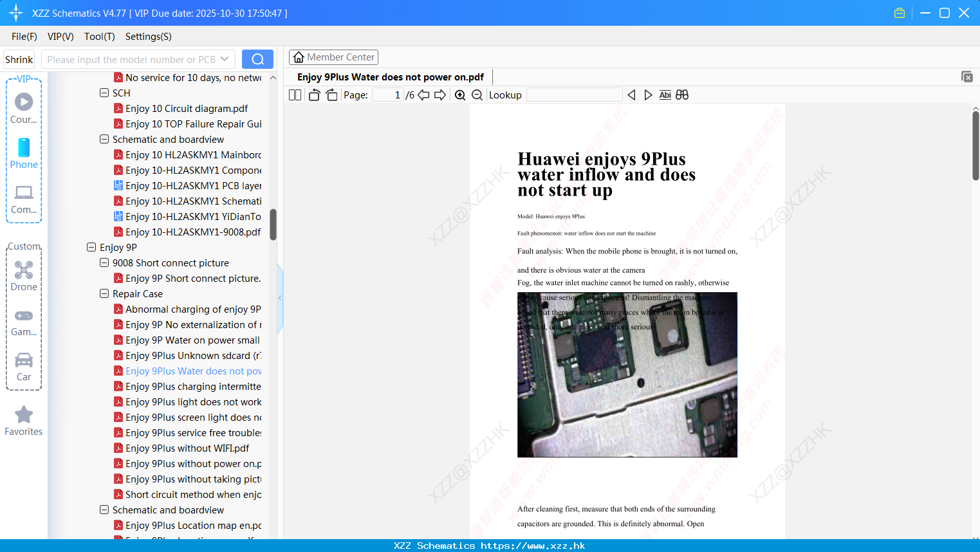Open Enjoy 9P Short connect picture file
This screenshot has height=552, width=980.
point(188,278)
